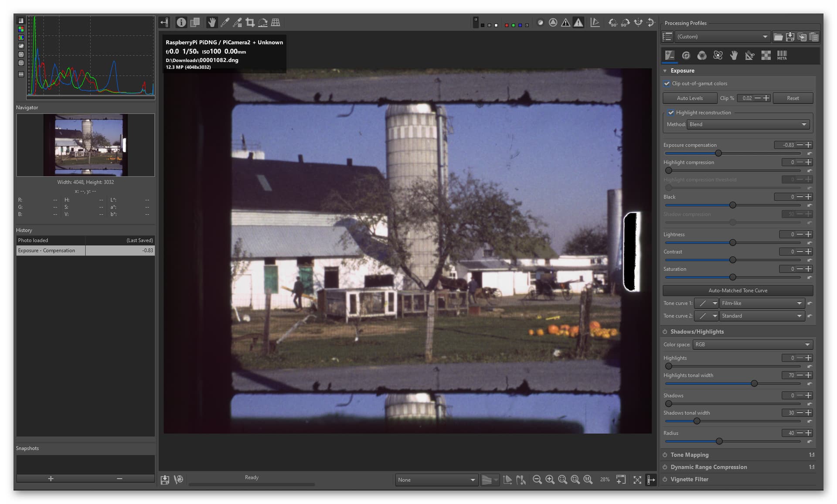Disable Highlight reconstruction checkbox

click(x=671, y=112)
